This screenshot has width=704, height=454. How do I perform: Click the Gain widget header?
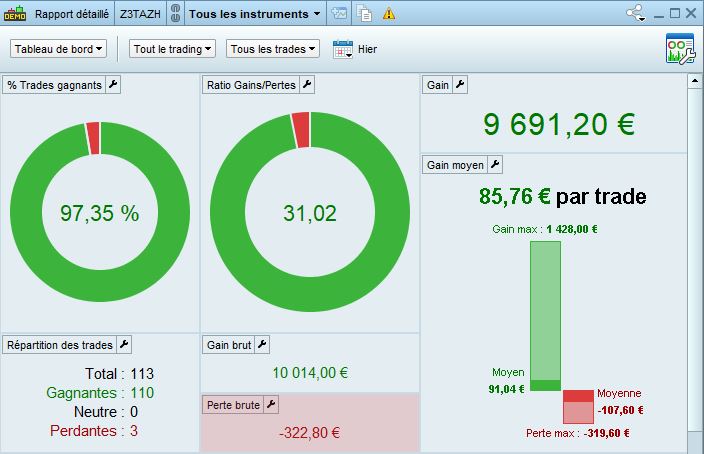(x=438, y=85)
